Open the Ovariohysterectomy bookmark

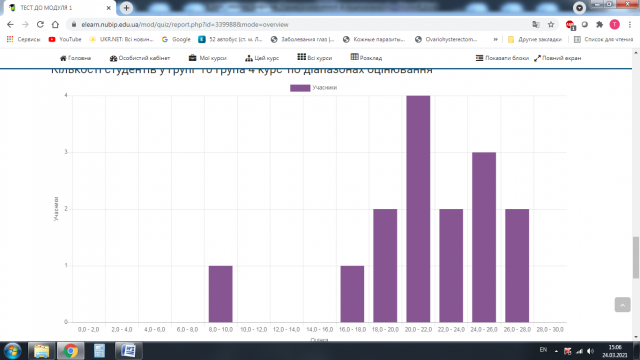click(x=446, y=39)
